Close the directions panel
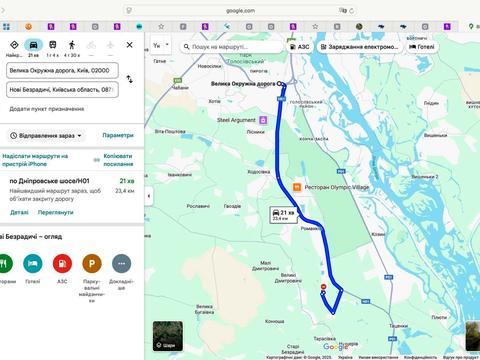Screen dimensions: 480x360 coord(130,45)
